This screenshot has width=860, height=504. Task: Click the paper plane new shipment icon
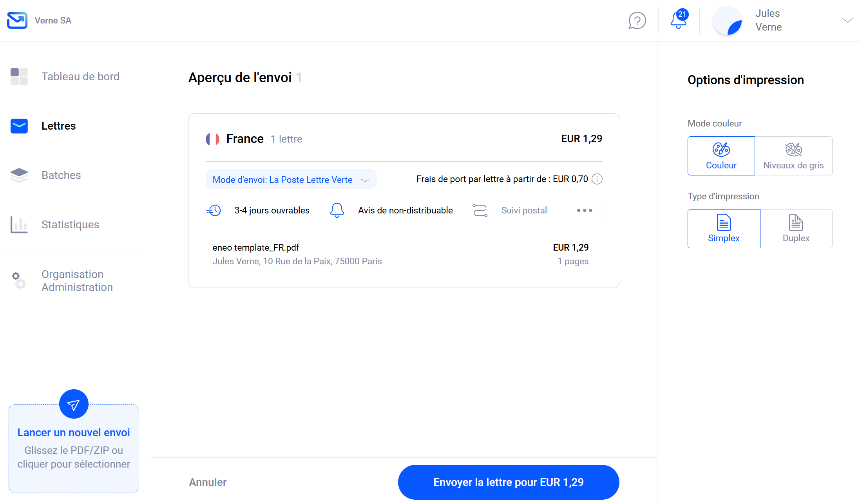[x=74, y=404]
